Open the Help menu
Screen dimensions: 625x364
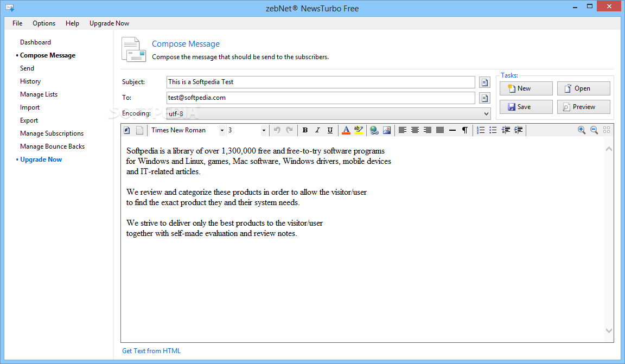click(72, 23)
